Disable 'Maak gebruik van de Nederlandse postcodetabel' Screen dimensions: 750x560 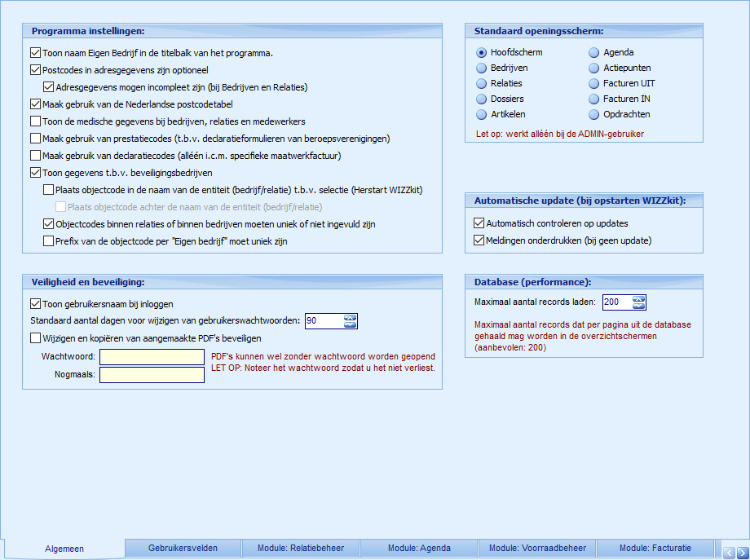pyautogui.click(x=36, y=104)
